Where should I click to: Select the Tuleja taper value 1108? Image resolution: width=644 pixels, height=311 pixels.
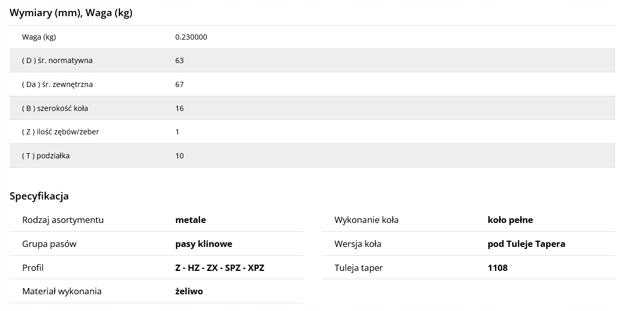(x=498, y=268)
